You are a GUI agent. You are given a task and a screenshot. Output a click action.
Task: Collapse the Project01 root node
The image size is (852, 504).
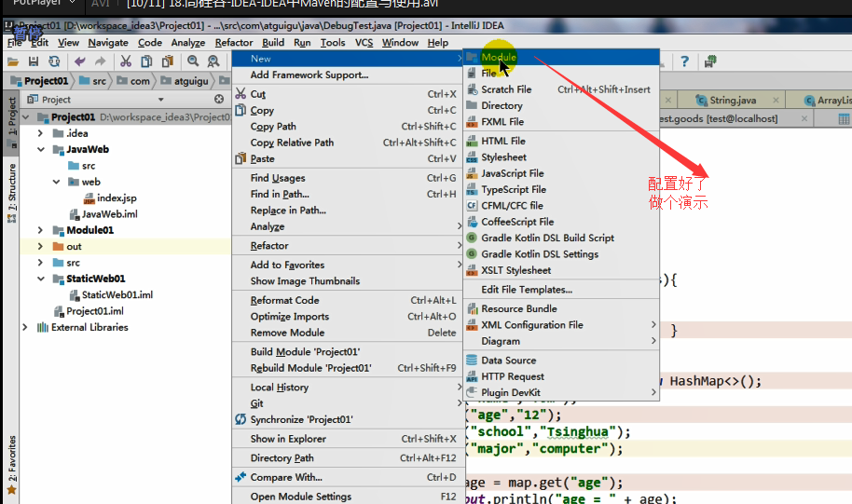tap(25, 116)
